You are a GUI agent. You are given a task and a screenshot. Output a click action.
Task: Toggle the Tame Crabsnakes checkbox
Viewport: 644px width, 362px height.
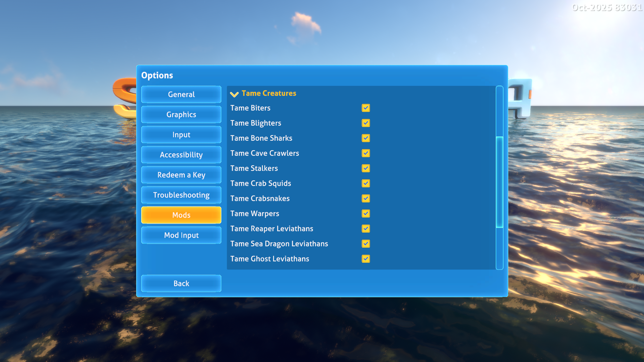[366, 198]
